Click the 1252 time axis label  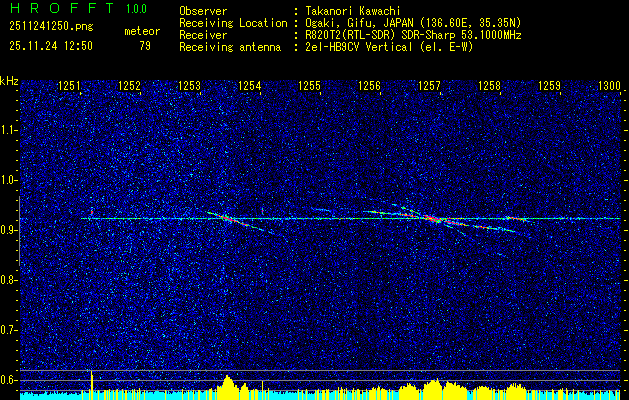130,86
